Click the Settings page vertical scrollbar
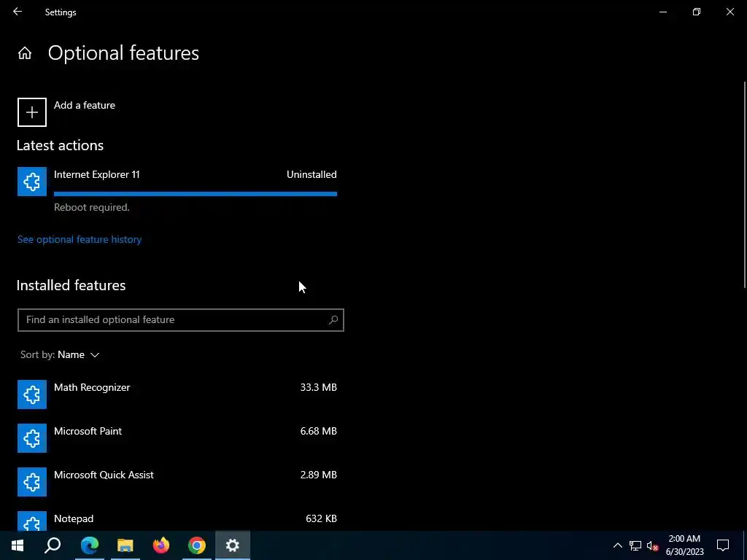This screenshot has width=747, height=560. coord(744,184)
